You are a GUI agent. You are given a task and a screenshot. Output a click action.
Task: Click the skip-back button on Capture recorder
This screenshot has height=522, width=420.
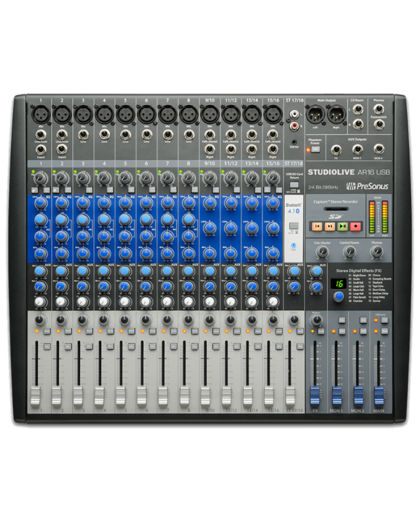317,226
